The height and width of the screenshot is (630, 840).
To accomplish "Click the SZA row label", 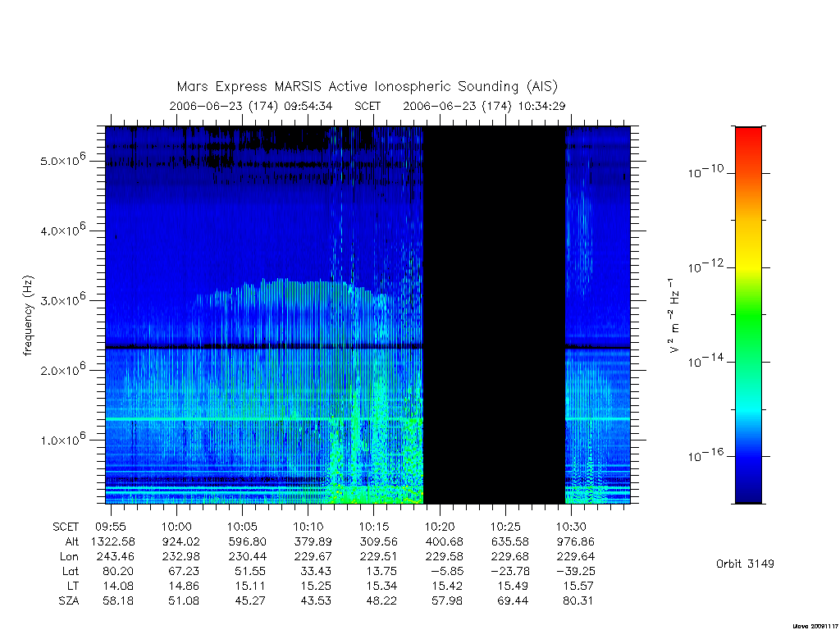I will click(x=69, y=600).
